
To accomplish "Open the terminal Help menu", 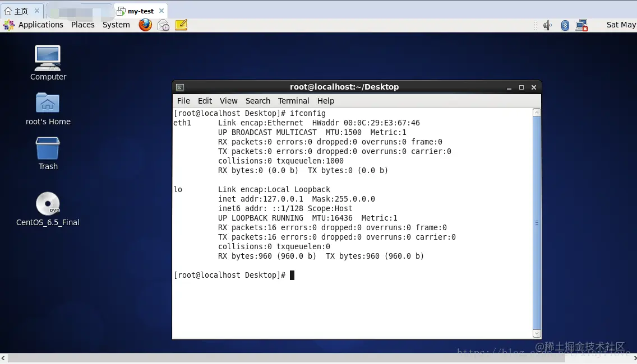I will (325, 101).
